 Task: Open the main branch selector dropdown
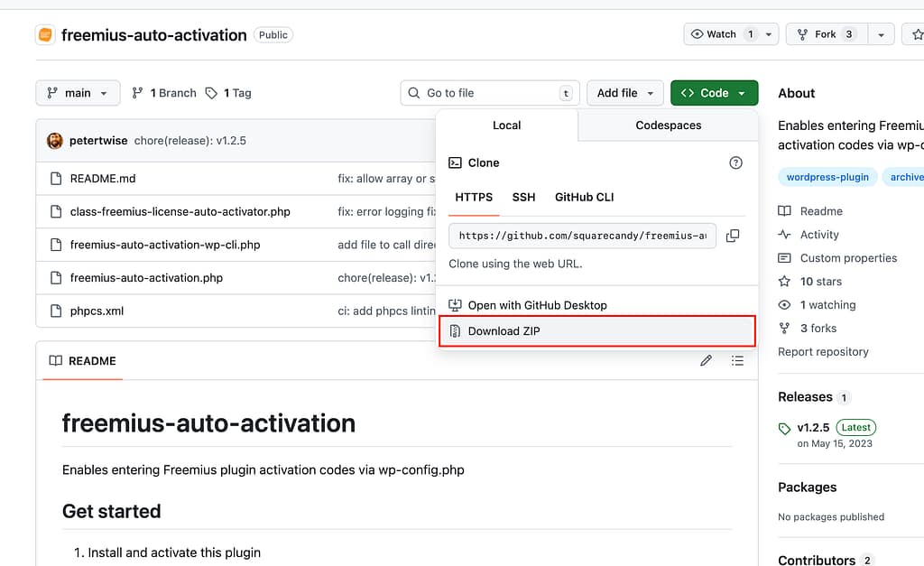tap(78, 93)
